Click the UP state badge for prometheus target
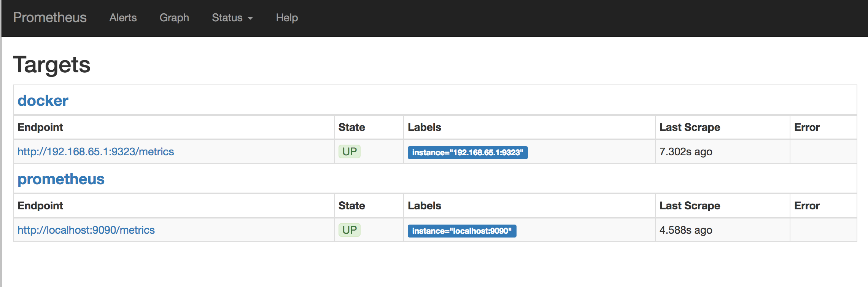The height and width of the screenshot is (287, 868). pyautogui.click(x=349, y=230)
